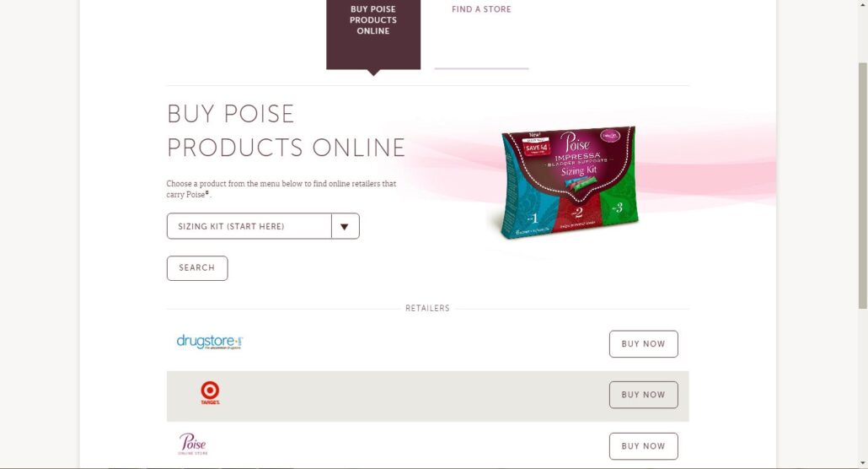
Task: Click the active tab's downward pointer
Action: (373, 73)
